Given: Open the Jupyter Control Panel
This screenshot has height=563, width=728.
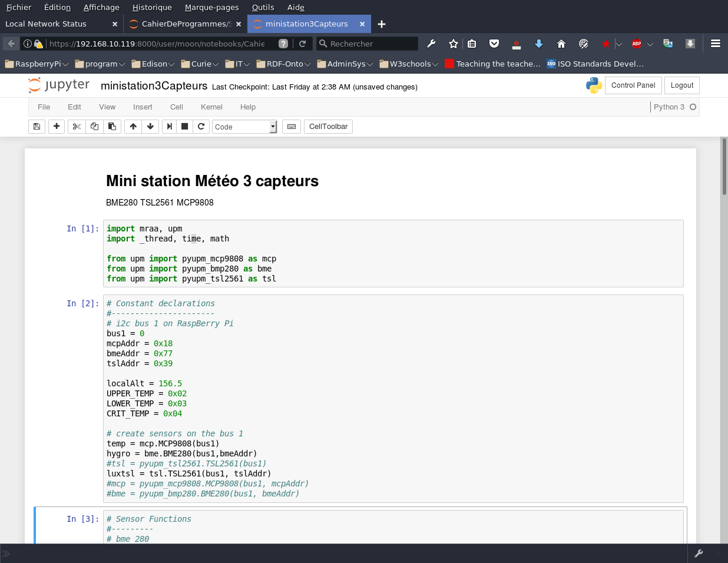Looking at the screenshot, I should click(x=633, y=85).
